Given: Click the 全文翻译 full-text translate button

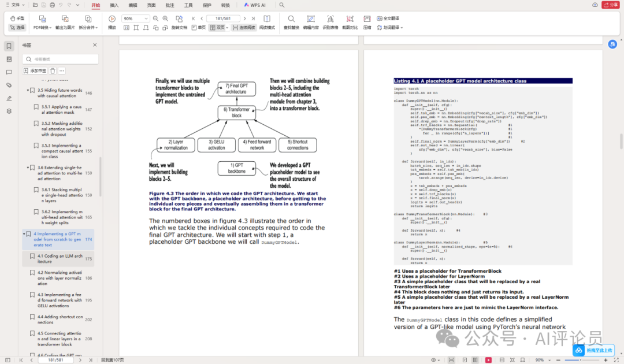Looking at the screenshot, I should tap(388, 18).
